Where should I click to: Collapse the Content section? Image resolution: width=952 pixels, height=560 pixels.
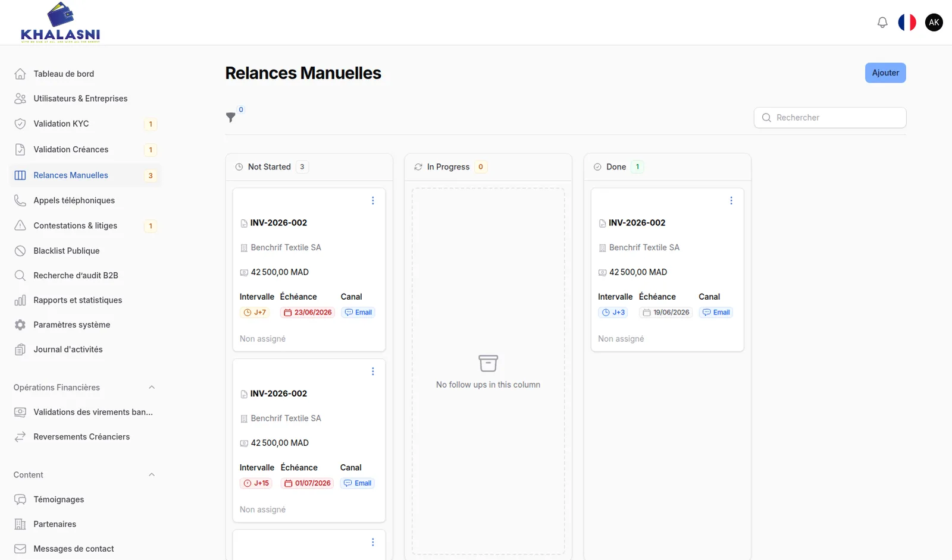pyautogui.click(x=152, y=475)
